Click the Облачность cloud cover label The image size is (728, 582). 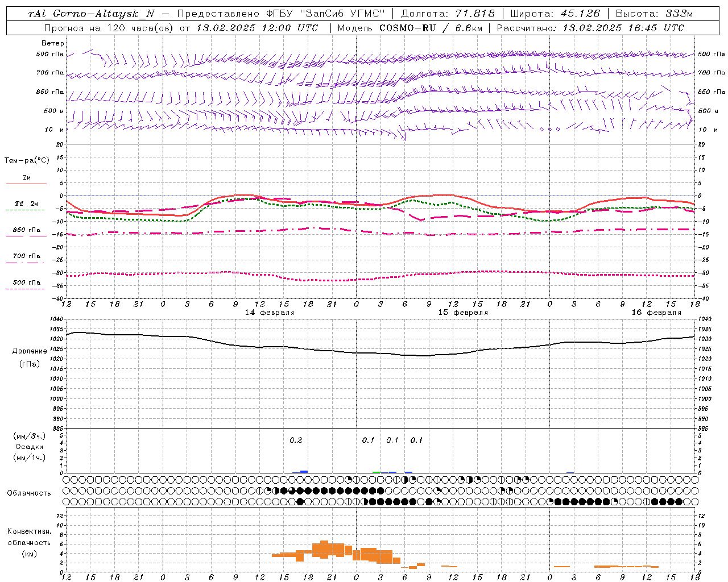(x=29, y=493)
